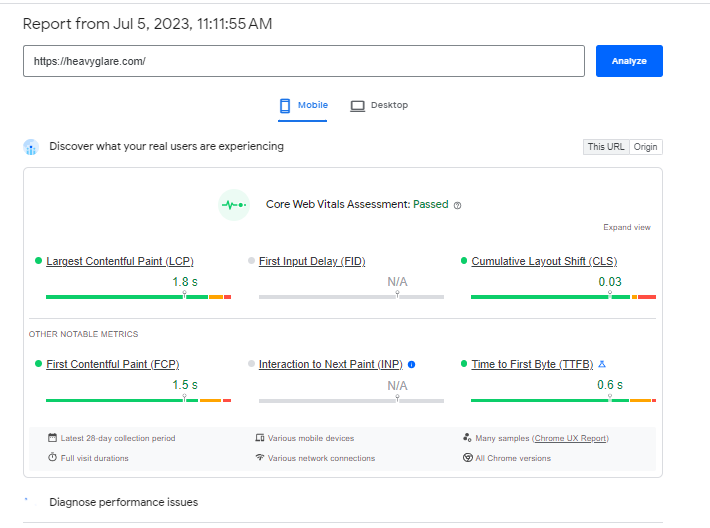Image resolution: width=710 pixels, height=528 pixels.
Task: Expand Diagnose performance issues section
Action: pos(123,502)
